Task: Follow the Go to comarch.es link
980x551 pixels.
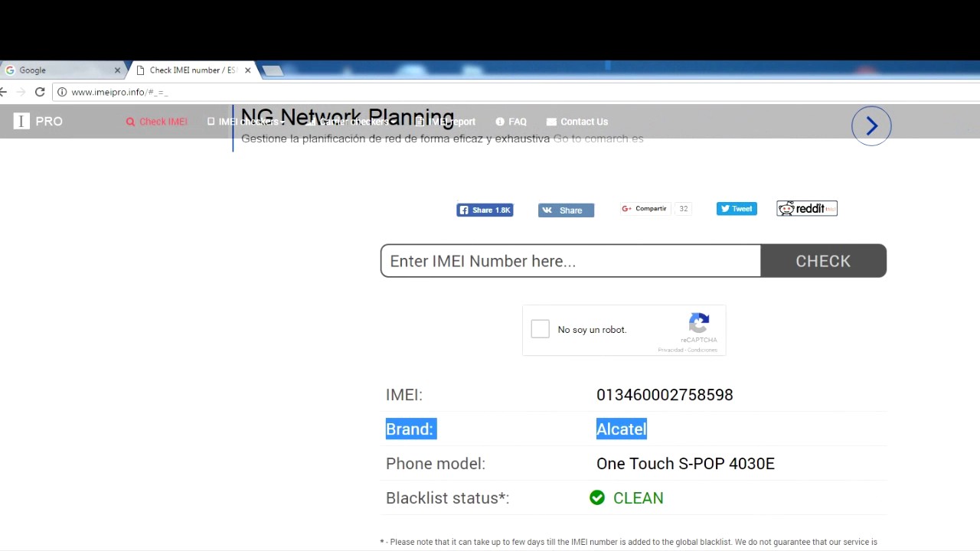Action: [x=598, y=139]
